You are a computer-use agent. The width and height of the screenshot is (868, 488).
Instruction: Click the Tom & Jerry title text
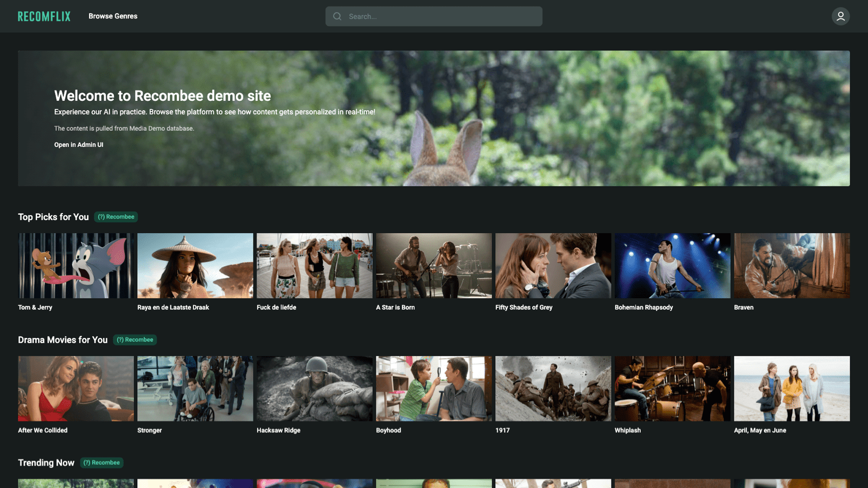pyautogui.click(x=35, y=307)
